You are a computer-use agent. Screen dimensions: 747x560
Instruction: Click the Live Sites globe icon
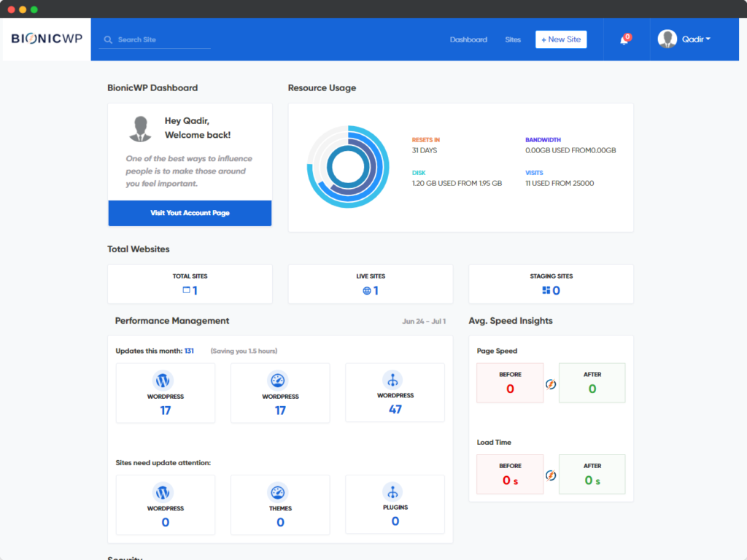coord(367,290)
